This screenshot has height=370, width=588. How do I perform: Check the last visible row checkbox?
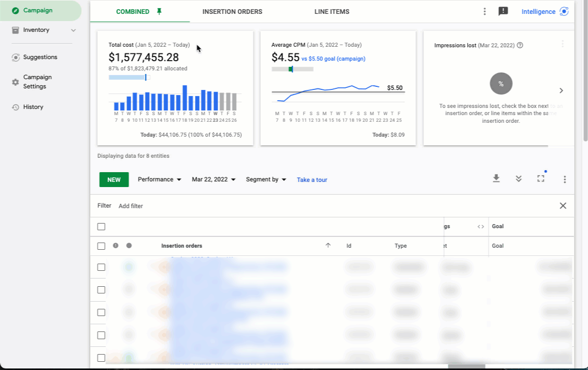(101, 357)
